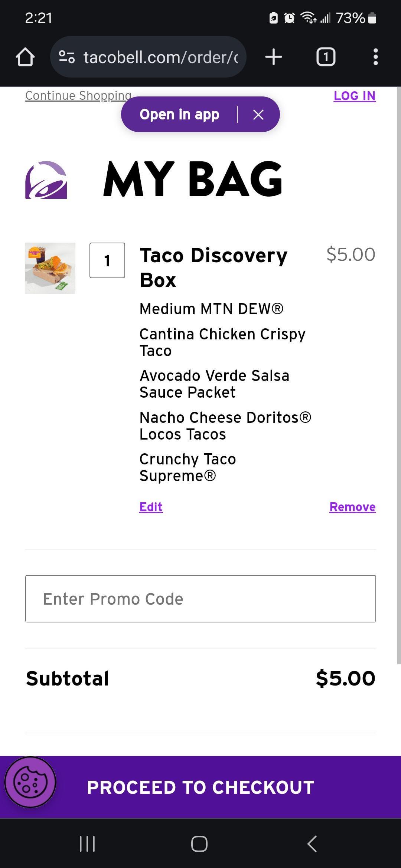This screenshot has width=401, height=868.
Task: Tap the Open in app button
Action: click(x=179, y=115)
